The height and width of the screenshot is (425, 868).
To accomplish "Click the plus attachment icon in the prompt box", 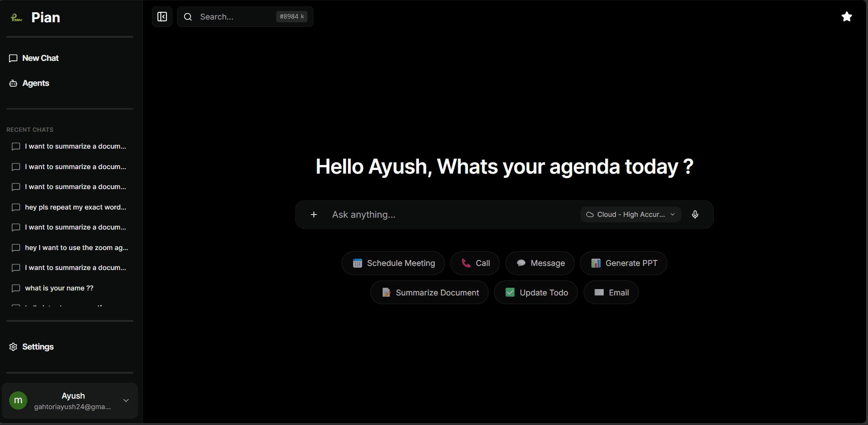I will coord(314,215).
